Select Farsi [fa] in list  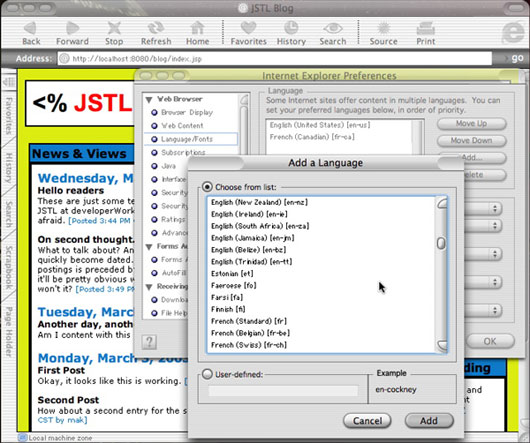(227, 297)
